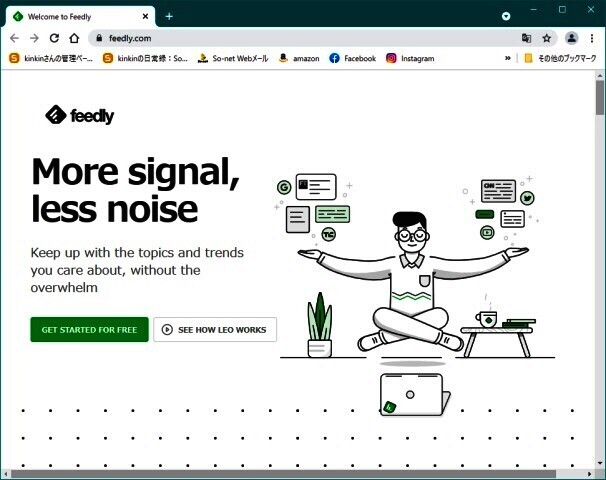Click the browser forward arrow
The height and width of the screenshot is (480, 606).
[34, 38]
